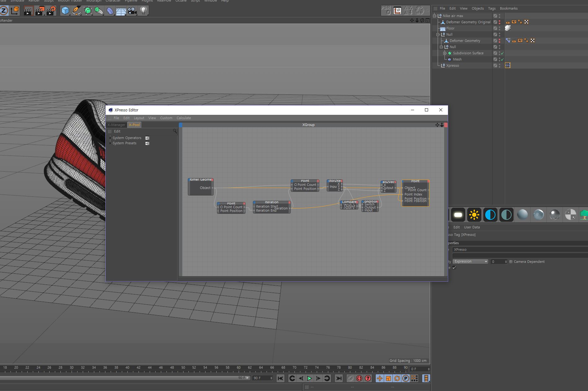Toggle Position keyframe recording icon
Image resolution: width=588 pixels, height=391 pixels.
[x=380, y=378]
